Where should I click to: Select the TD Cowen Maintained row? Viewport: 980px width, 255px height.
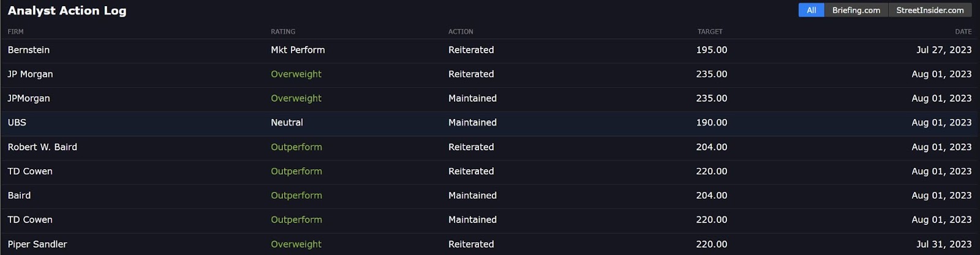pos(490,220)
